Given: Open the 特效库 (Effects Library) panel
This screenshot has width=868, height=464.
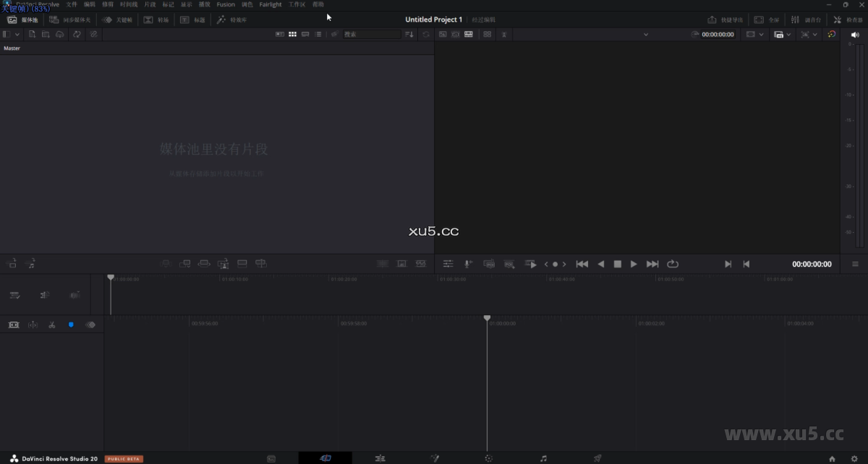Looking at the screenshot, I should tap(231, 20).
